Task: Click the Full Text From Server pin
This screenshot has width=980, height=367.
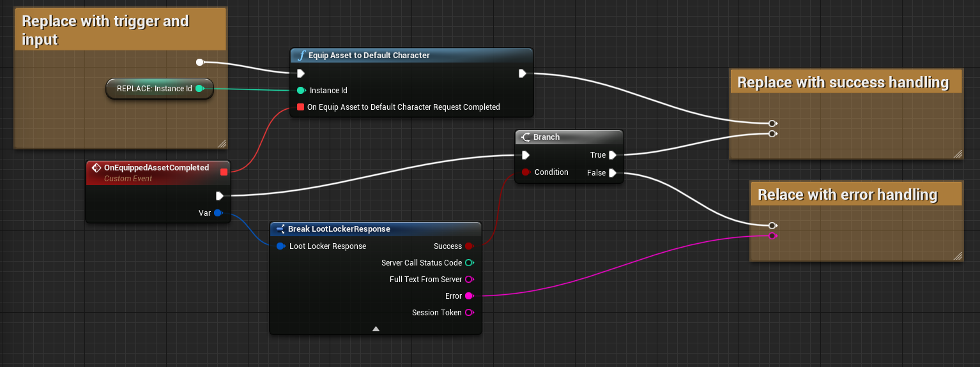Action: point(469,280)
